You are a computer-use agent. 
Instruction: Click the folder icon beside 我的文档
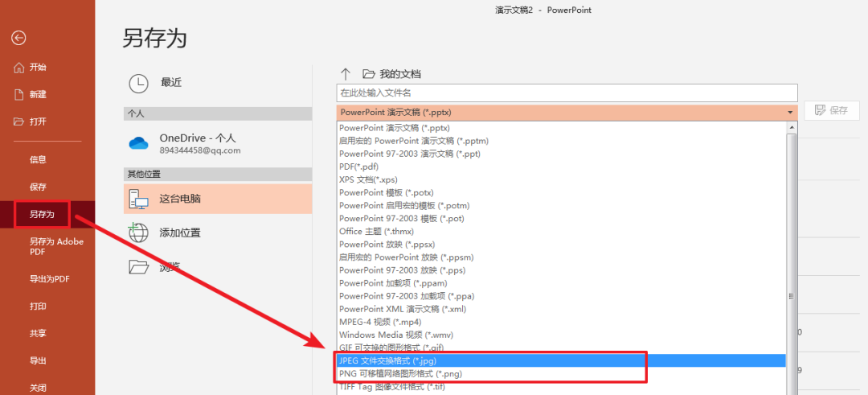[x=369, y=74]
